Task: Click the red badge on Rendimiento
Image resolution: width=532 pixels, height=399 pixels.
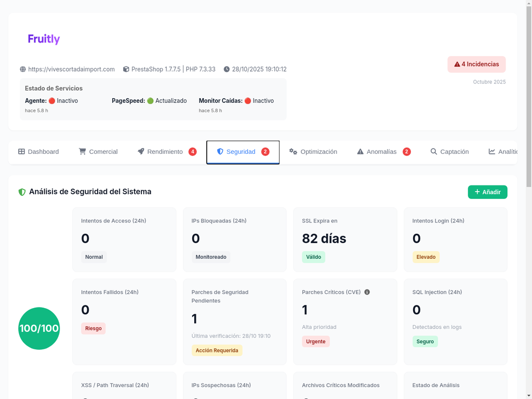Action: [x=193, y=152]
